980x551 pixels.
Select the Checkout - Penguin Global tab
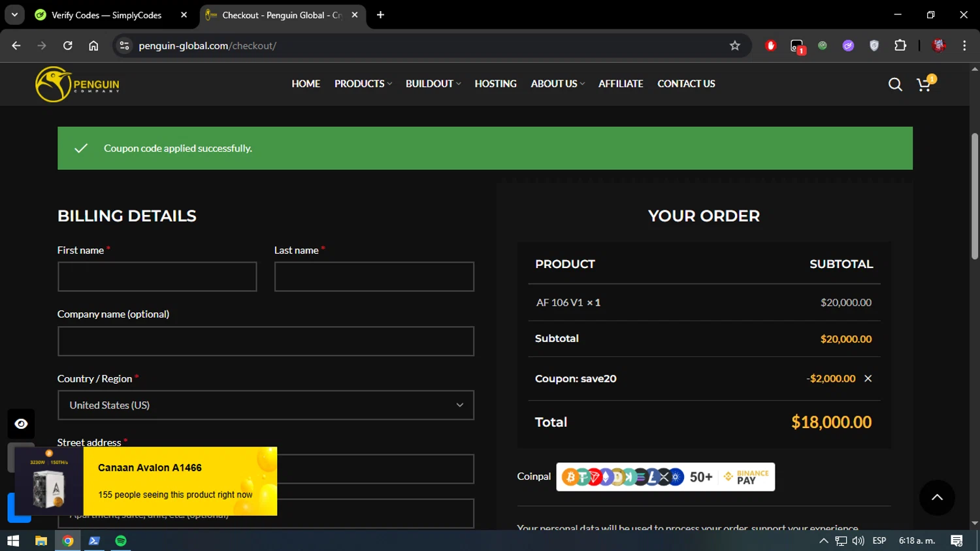click(281, 15)
